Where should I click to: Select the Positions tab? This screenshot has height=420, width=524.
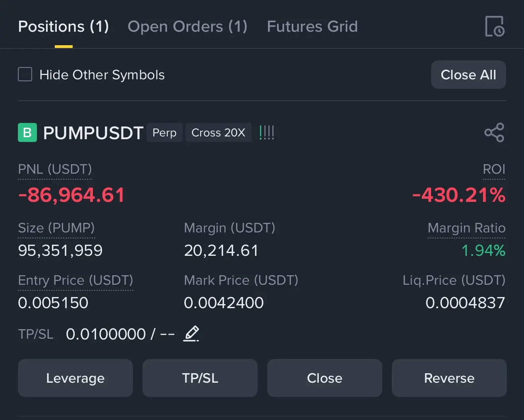(64, 27)
